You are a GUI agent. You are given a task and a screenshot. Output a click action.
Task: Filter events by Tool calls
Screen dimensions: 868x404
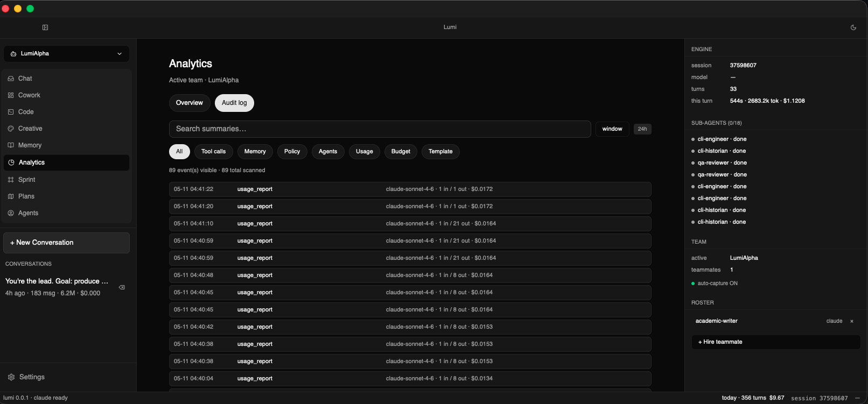coord(214,152)
